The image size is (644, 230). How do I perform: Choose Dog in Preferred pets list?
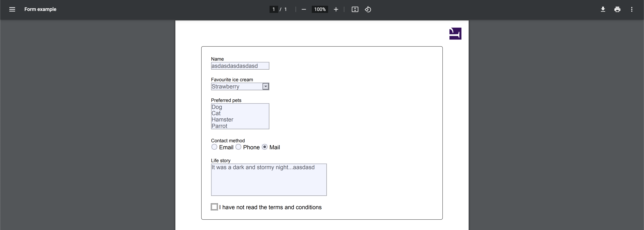point(217,107)
